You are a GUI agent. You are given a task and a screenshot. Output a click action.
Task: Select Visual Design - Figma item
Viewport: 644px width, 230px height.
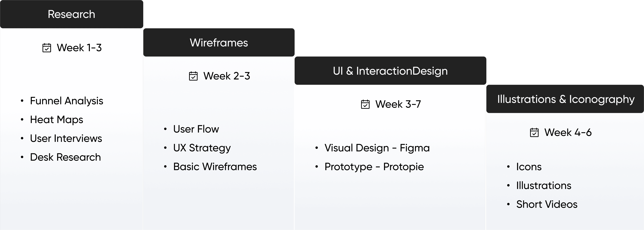[x=377, y=148]
